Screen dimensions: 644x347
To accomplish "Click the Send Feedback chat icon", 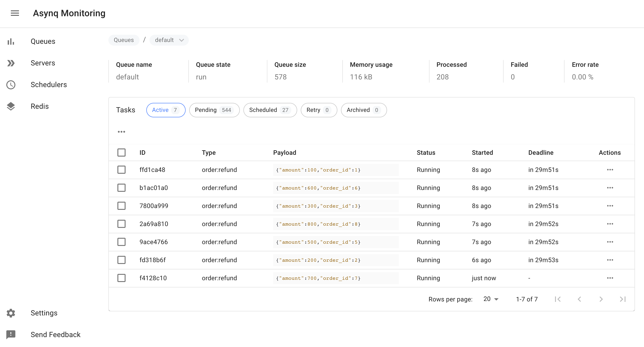I will tap(11, 335).
